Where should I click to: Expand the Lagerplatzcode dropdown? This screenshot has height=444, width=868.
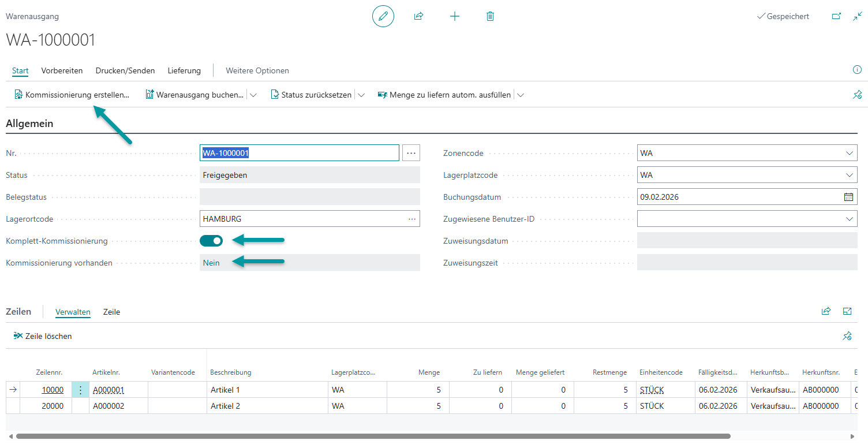[849, 175]
